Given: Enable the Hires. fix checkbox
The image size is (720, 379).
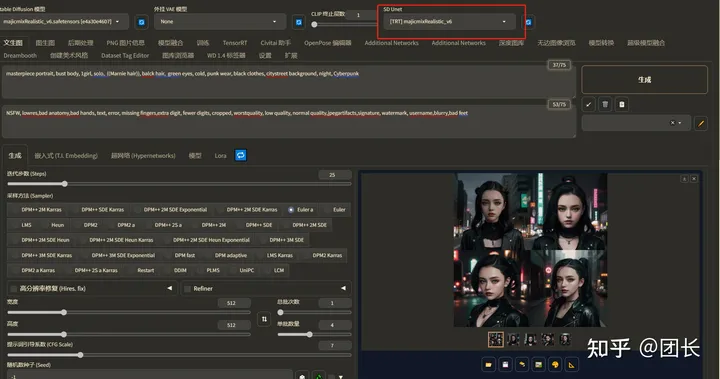Looking at the screenshot, I should click(x=14, y=288).
